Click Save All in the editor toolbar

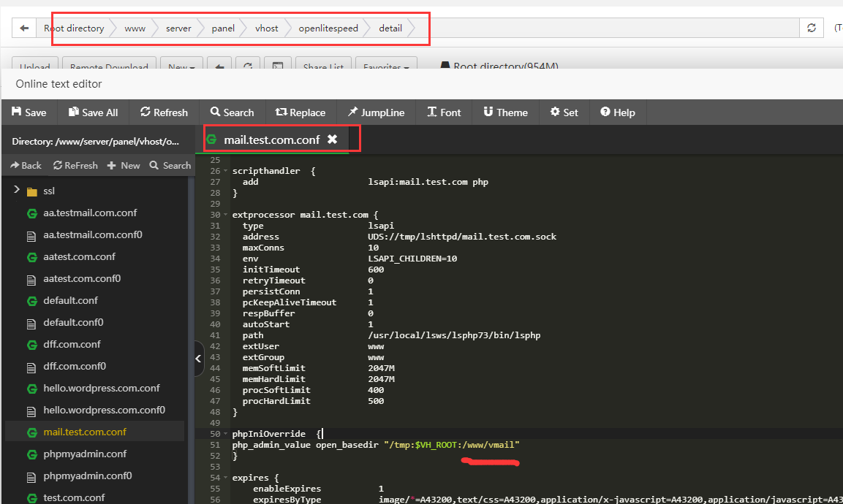pyautogui.click(x=93, y=112)
